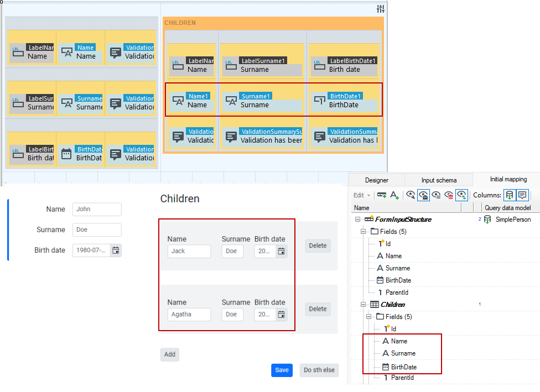Select the BirthDate field under Children in the tree
Viewport: 540px width, 392px height.
coord(399,367)
